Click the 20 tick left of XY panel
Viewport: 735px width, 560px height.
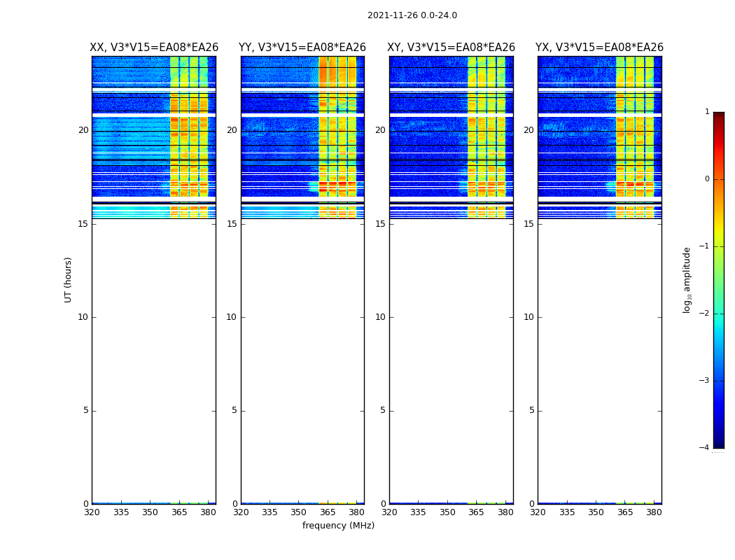(379, 130)
